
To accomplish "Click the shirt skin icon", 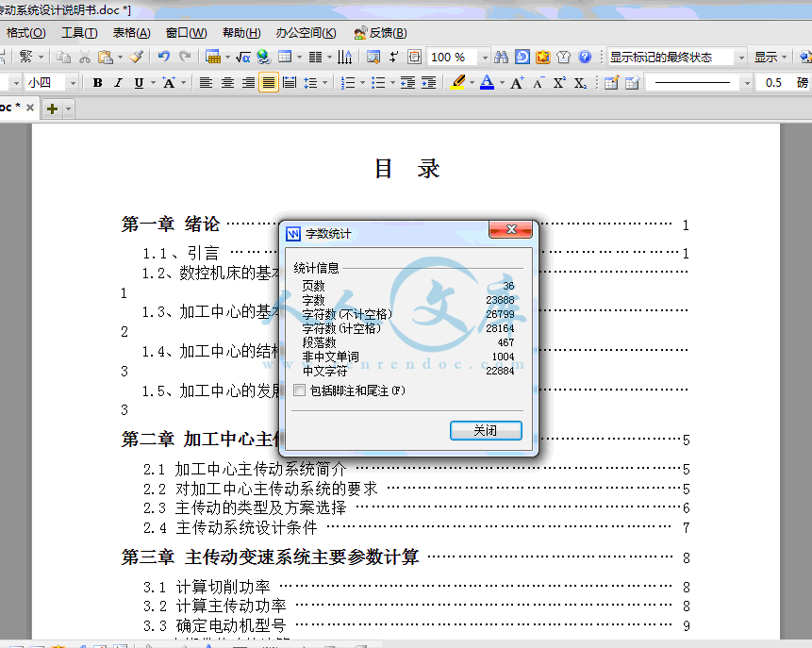I will [563, 57].
